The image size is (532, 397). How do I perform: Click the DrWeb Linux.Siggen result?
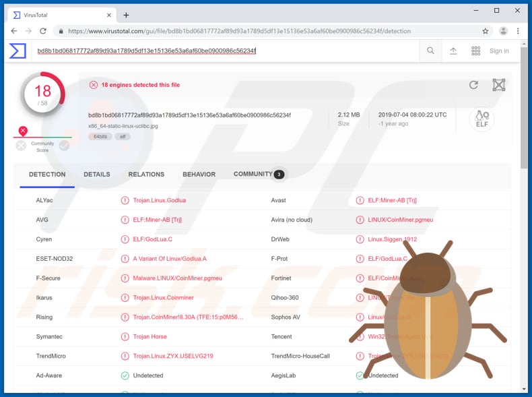392,239
